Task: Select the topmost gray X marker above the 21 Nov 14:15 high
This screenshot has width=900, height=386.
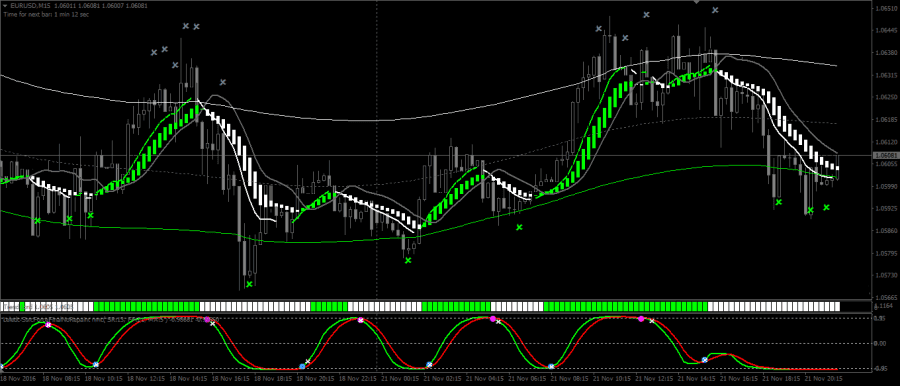Action: tap(715, 10)
